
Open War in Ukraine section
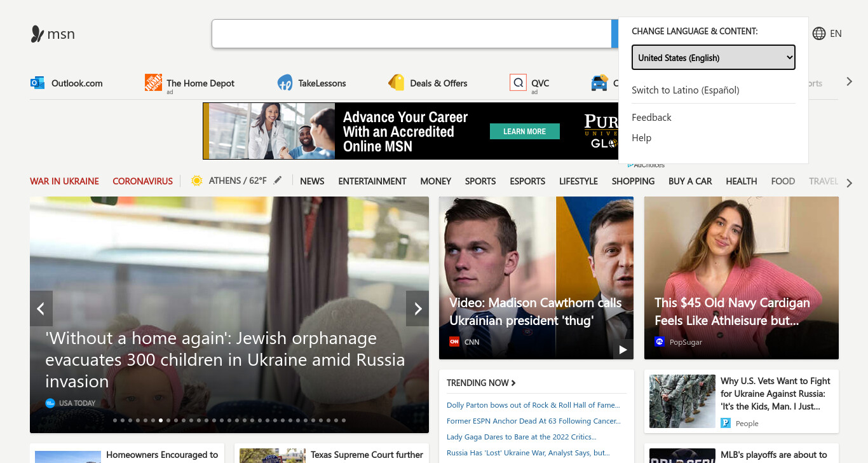click(64, 181)
